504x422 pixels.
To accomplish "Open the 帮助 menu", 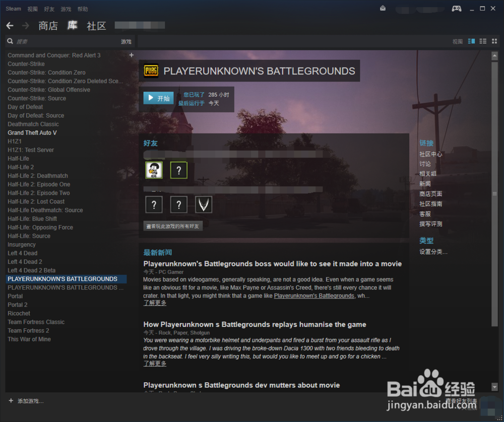I will tap(83, 9).
